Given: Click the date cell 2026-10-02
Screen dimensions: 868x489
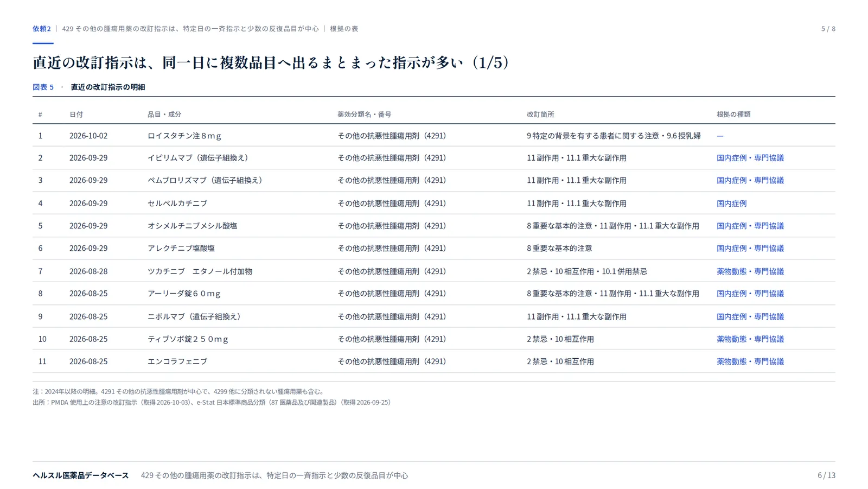Looking at the screenshot, I should point(88,136).
